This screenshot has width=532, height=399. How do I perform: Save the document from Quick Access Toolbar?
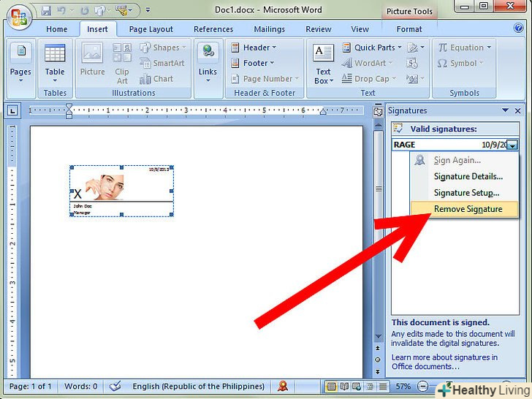pyautogui.click(x=46, y=10)
